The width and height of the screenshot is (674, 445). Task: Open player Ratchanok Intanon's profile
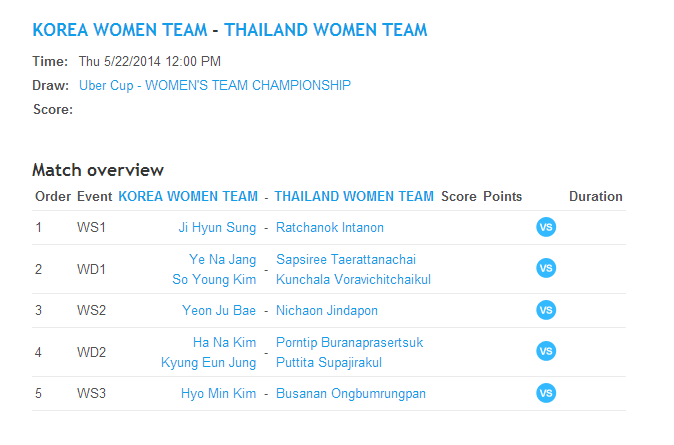click(331, 227)
